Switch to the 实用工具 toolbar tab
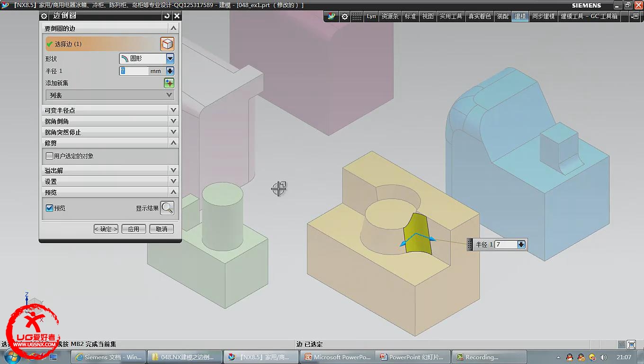644x364 pixels. click(x=451, y=16)
